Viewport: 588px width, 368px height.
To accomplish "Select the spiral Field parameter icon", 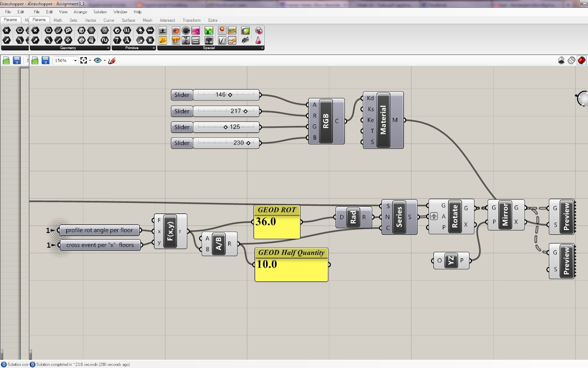I will click(105, 30).
